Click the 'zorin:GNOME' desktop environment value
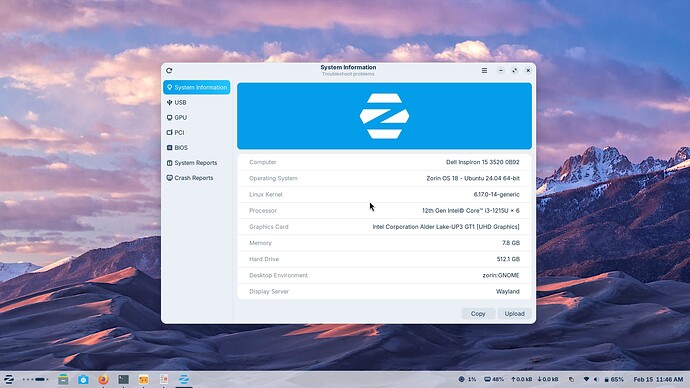Viewport: 690px width, 388px height. (501, 275)
